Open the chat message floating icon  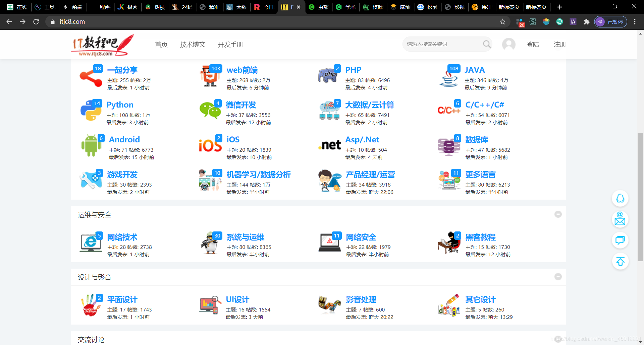click(620, 240)
